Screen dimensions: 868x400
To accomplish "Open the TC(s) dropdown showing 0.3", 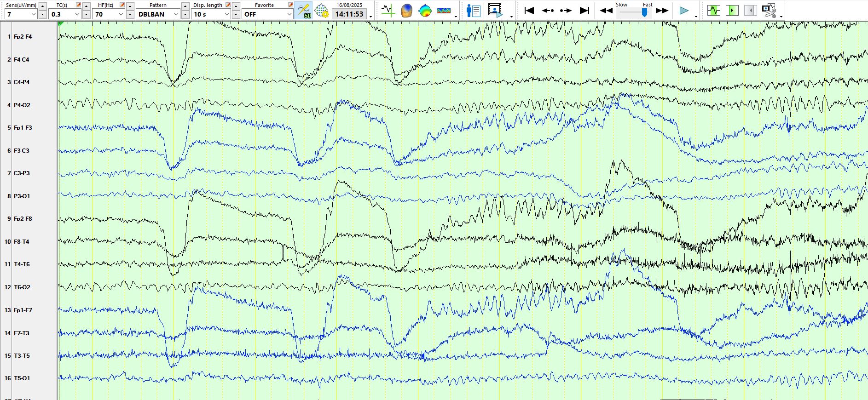I will [65, 14].
